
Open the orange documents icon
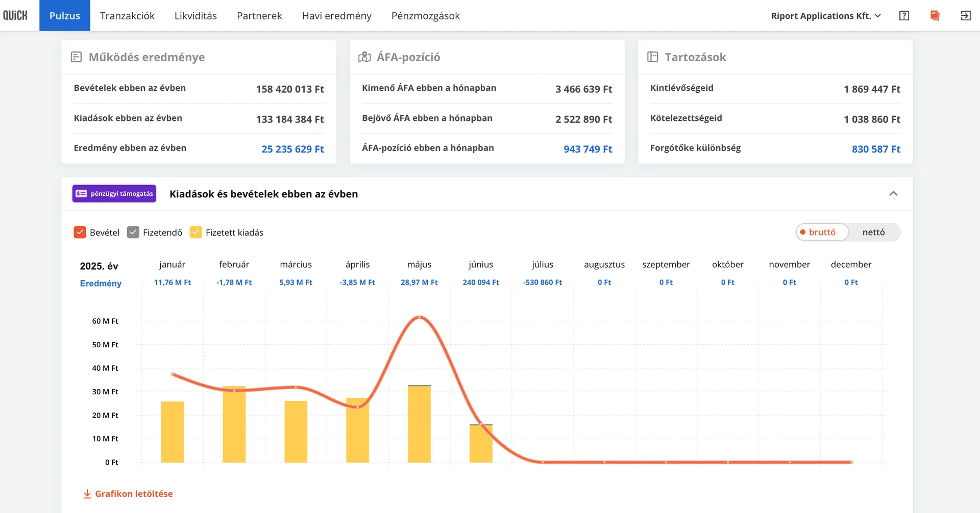(935, 16)
